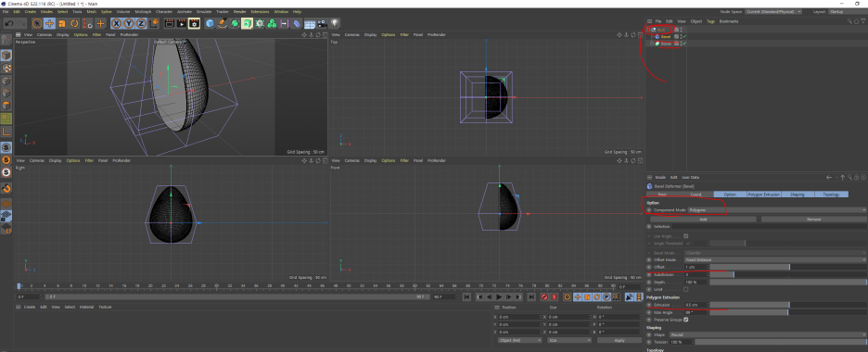Click the Camera object icon
The height and width of the screenshot is (352, 868).
[x=322, y=23]
